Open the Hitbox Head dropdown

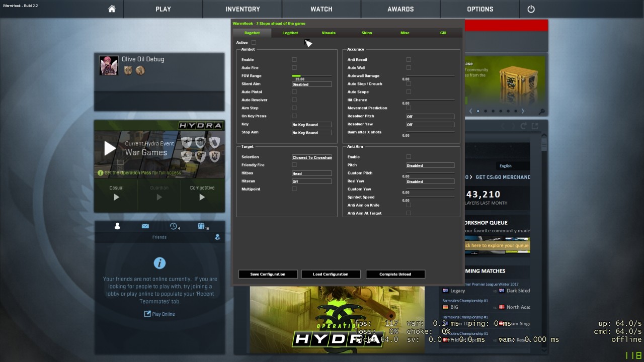[x=312, y=173]
